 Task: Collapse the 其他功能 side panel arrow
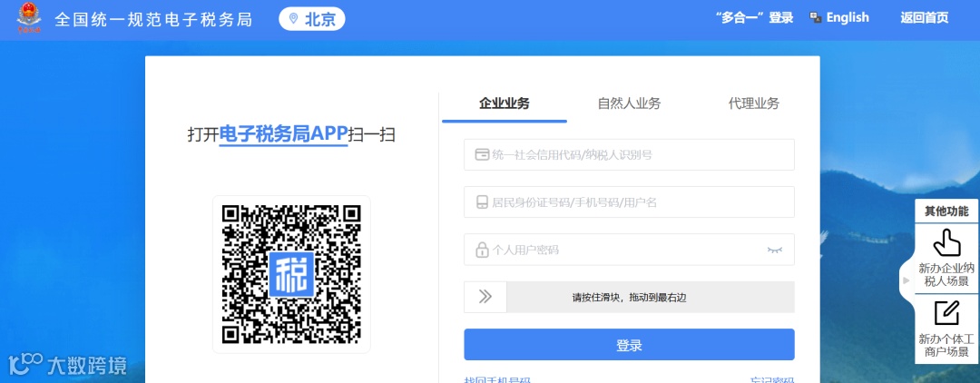(x=906, y=280)
